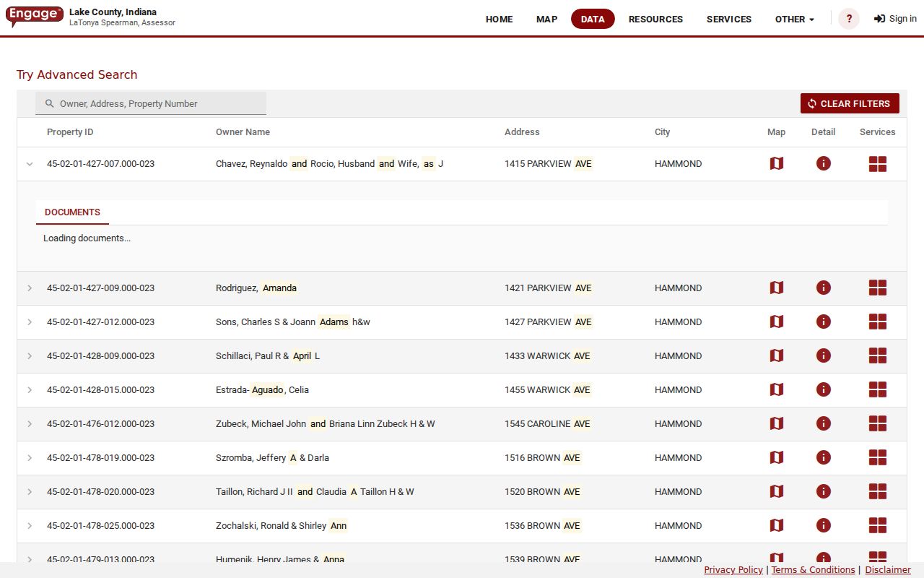Expand the Rodriguez, Amanda row
Screen dimensions: 924x578
pos(30,288)
